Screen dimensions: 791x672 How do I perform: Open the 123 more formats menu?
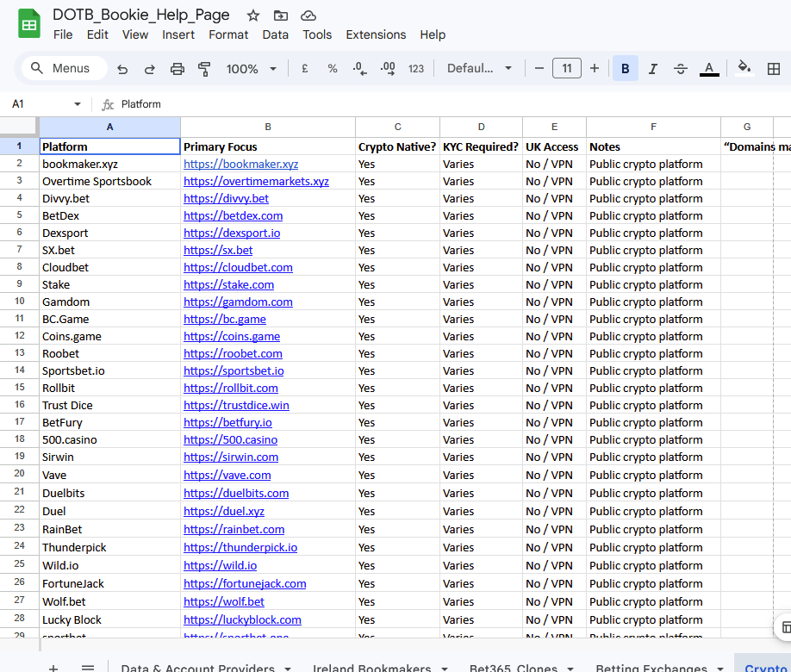click(x=415, y=69)
